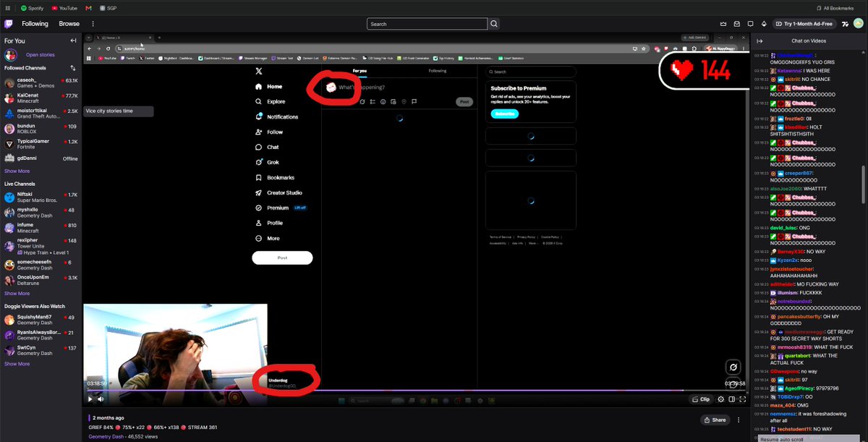
Task: Open stories link
Action: pyautogui.click(x=41, y=55)
